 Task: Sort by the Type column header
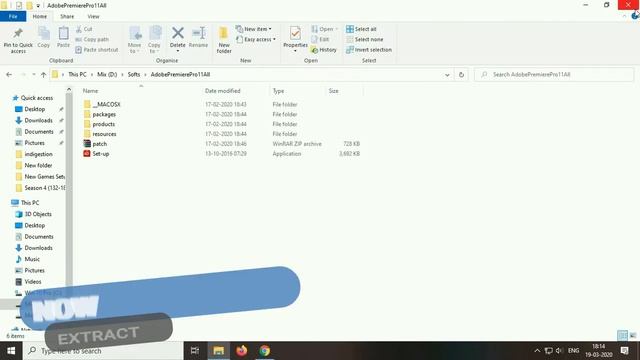pos(278,91)
